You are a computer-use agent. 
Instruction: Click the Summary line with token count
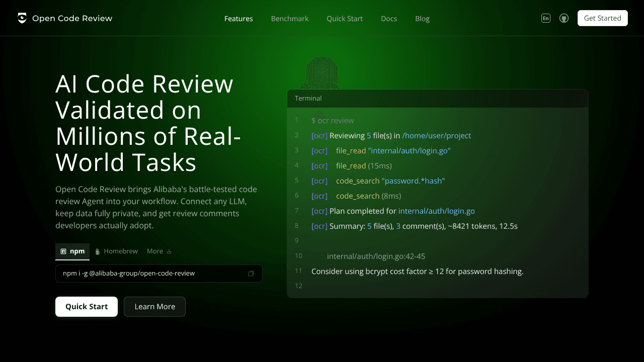415,226
